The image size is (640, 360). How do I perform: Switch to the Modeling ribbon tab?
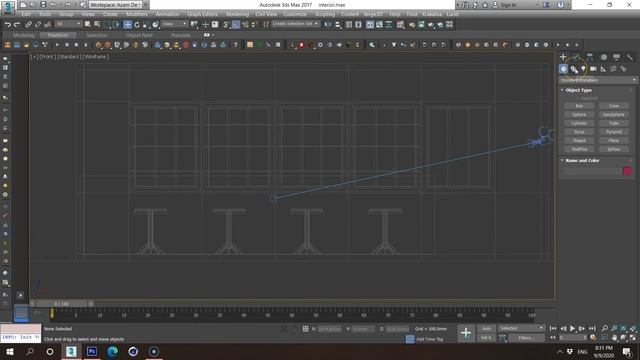(x=24, y=36)
